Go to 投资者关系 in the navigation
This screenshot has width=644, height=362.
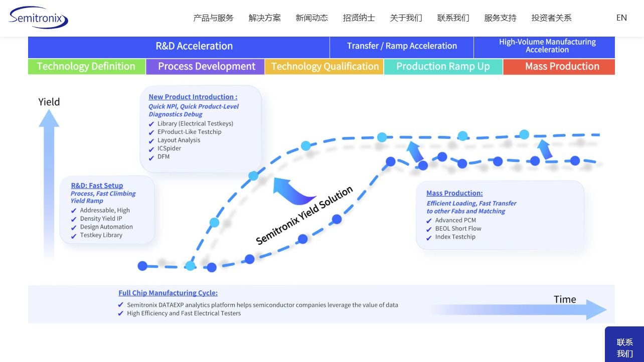point(551,18)
